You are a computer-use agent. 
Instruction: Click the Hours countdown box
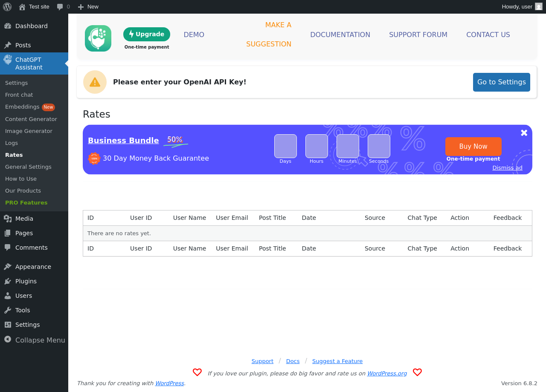pyautogui.click(x=317, y=146)
